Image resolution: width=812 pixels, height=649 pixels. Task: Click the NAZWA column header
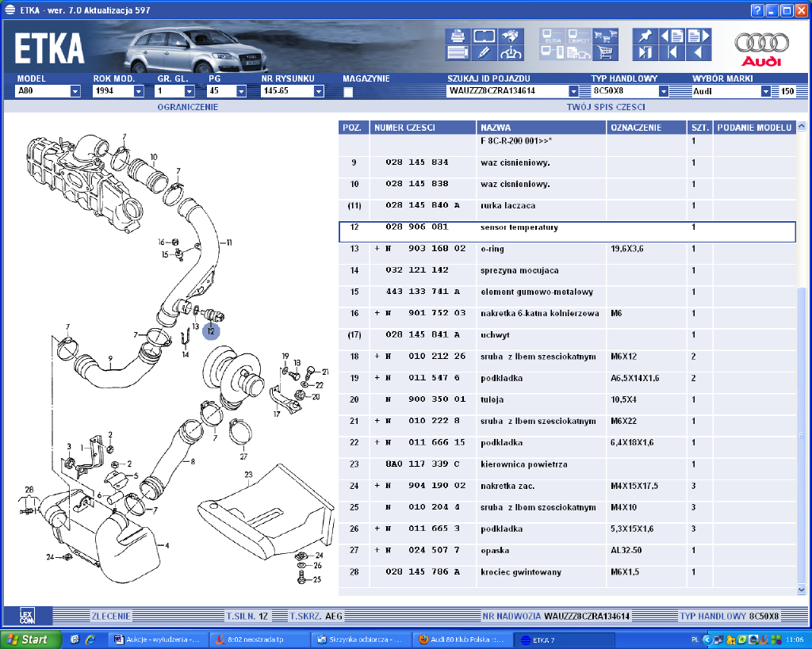pos(541,128)
